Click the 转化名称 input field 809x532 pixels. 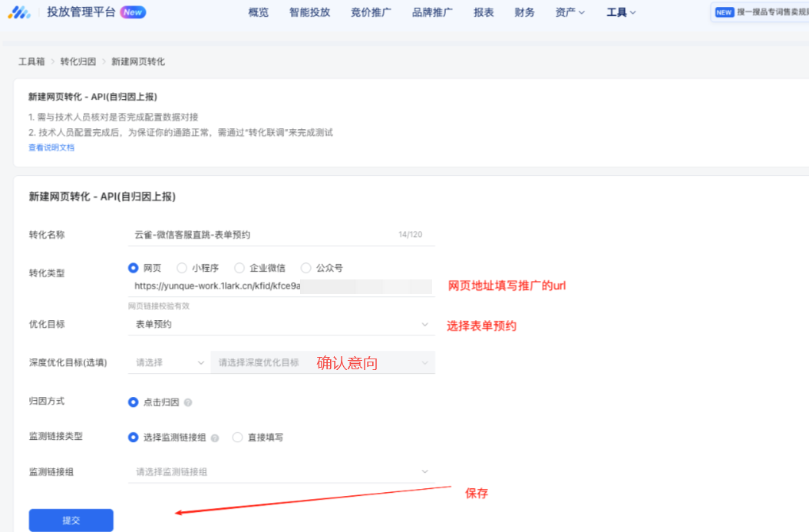click(261, 235)
